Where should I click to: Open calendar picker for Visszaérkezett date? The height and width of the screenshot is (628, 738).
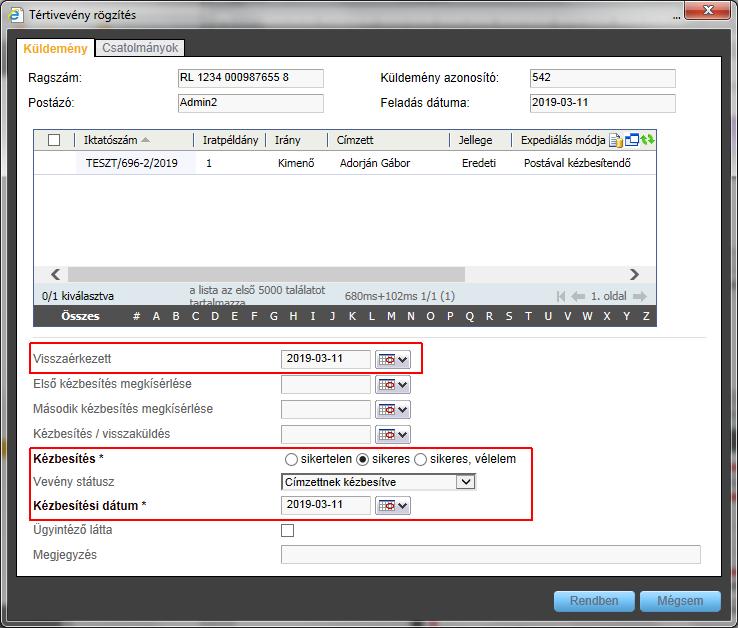(x=393, y=360)
